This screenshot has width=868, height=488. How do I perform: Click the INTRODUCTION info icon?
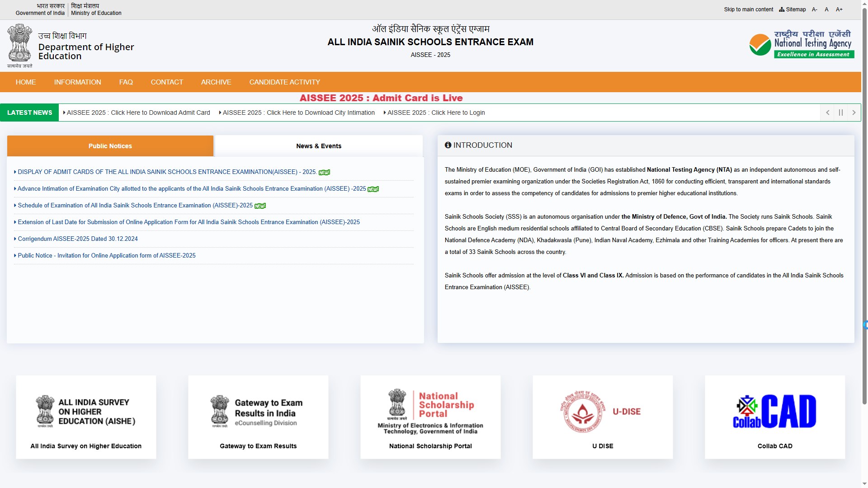(x=448, y=145)
